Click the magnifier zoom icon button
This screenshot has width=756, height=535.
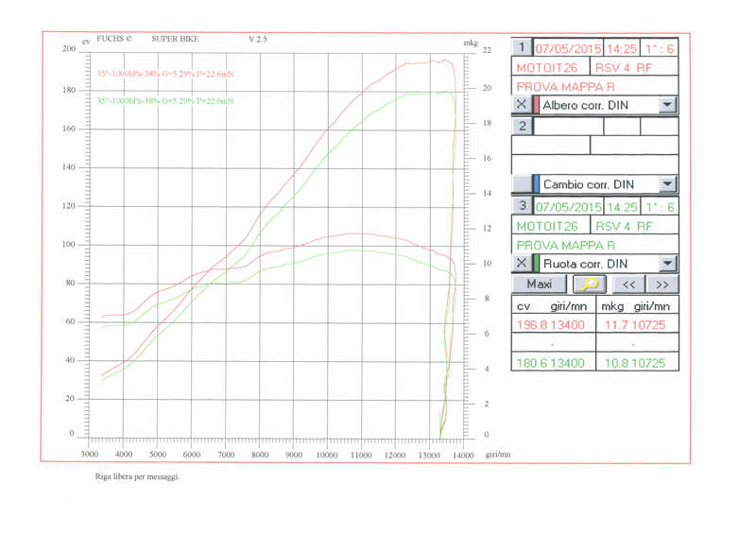(590, 284)
